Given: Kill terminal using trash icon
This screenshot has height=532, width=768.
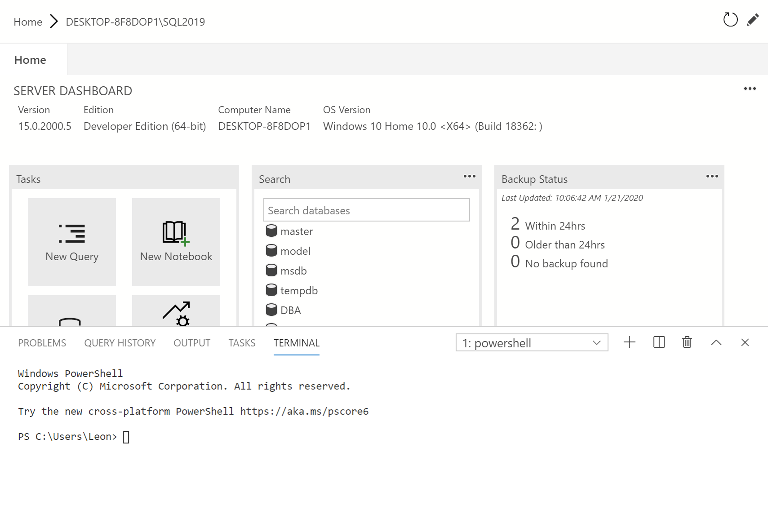Looking at the screenshot, I should [687, 342].
